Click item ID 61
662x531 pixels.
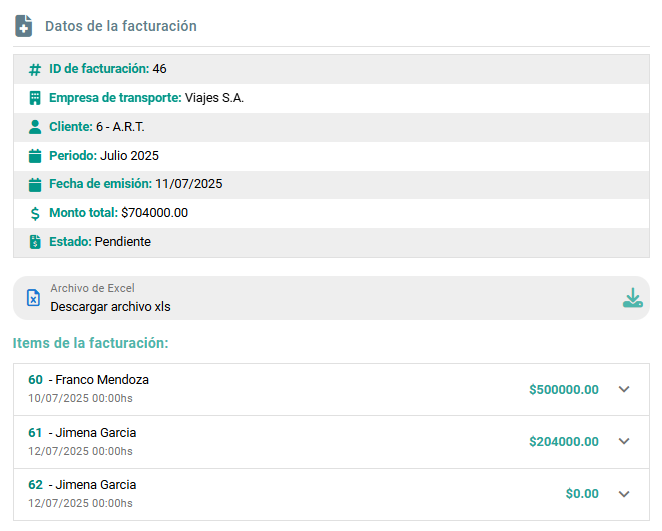[x=35, y=433]
